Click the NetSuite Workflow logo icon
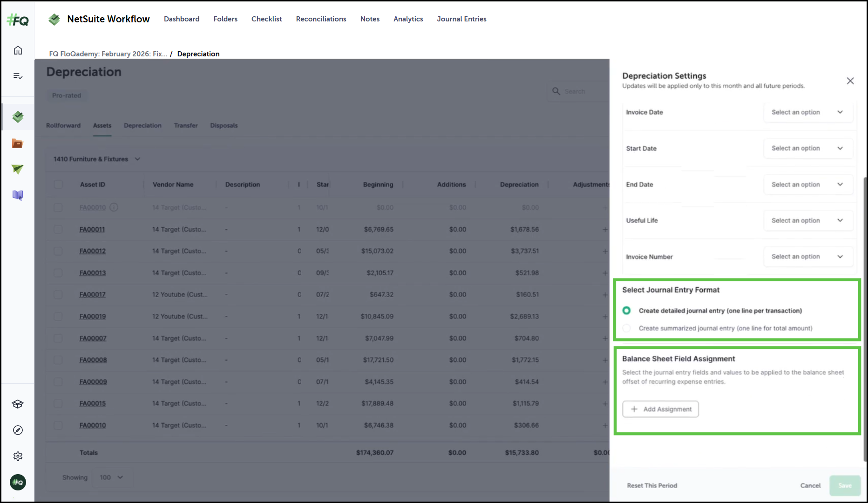Viewport: 868px width, 503px height. pos(54,19)
